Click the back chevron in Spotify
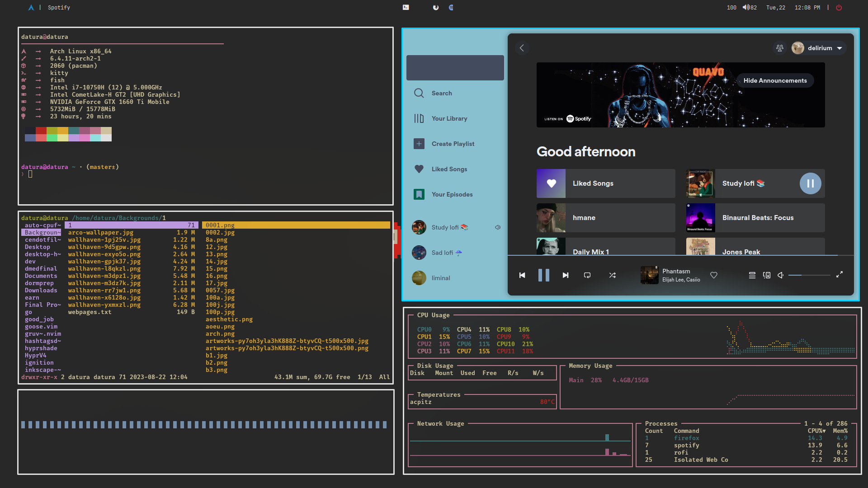Viewport: 868px width, 488px height. 522,48
